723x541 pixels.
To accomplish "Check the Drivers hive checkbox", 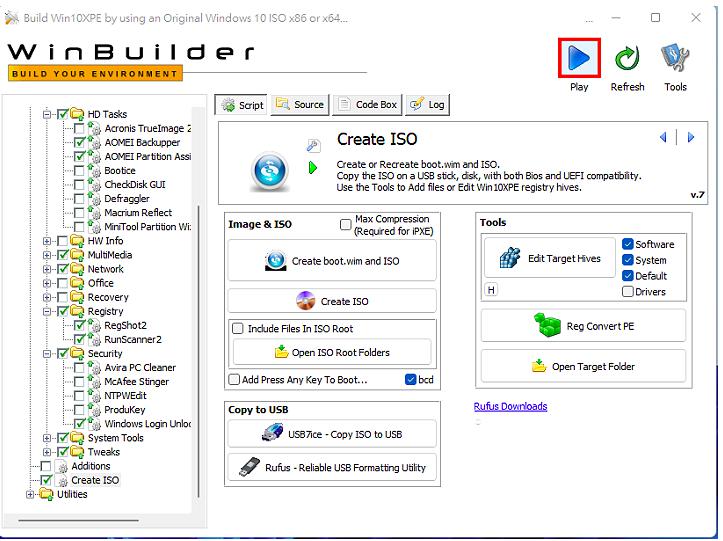I will click(x=628, y=292).
